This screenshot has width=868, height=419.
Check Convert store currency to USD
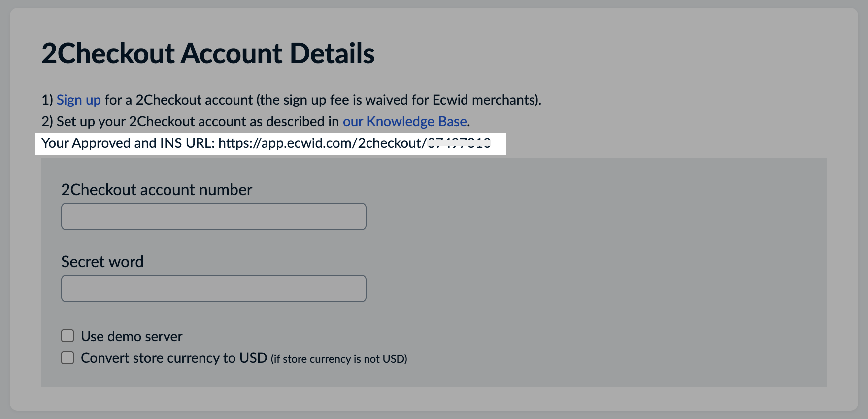(67, 358)
